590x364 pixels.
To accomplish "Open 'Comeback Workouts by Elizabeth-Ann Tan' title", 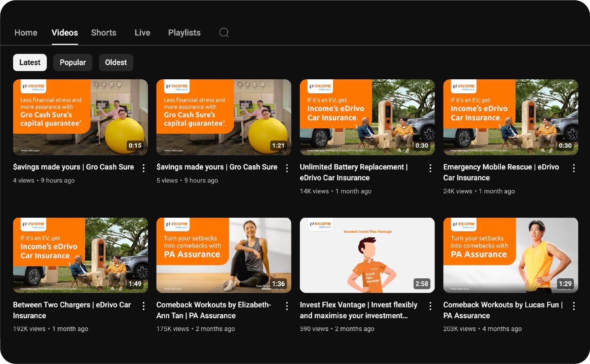I will point(214,310).
